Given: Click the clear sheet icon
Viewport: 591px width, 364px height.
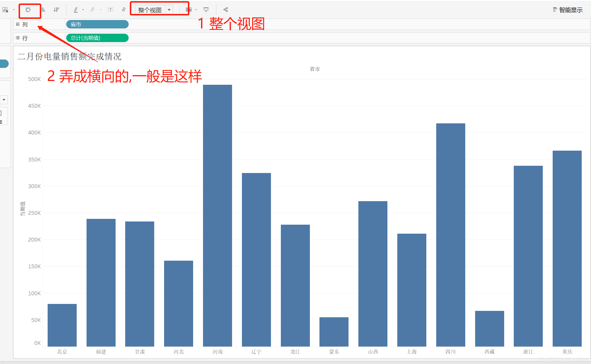Looking at the screenshot, I should tap(5, 10).
